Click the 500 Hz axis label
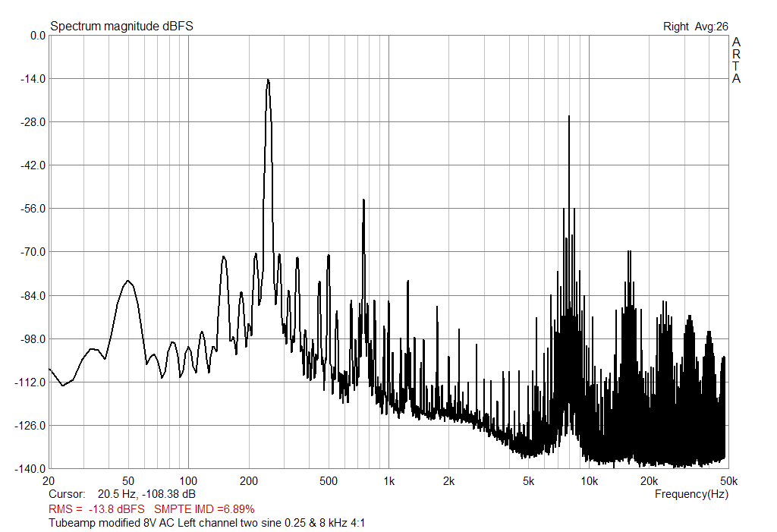 pyautogui.click(x=329, y=480)
